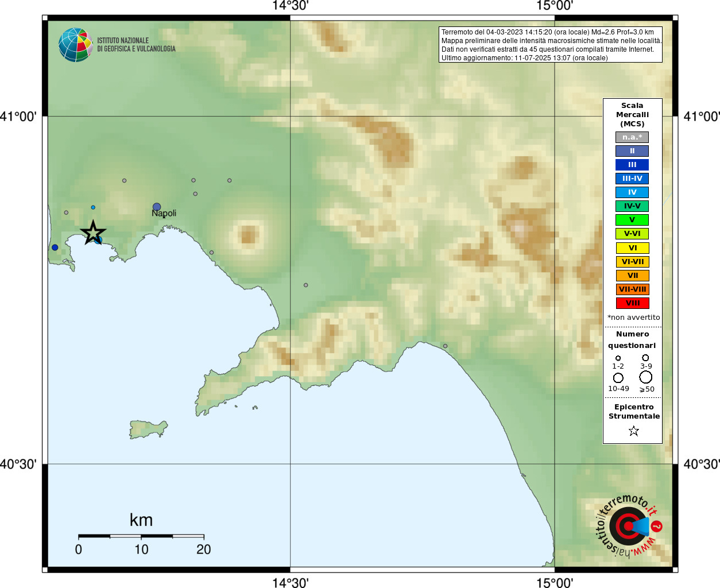Click the largest legend circle labeled ≥50
The image size is (720, 588).
tap(646, 377)
